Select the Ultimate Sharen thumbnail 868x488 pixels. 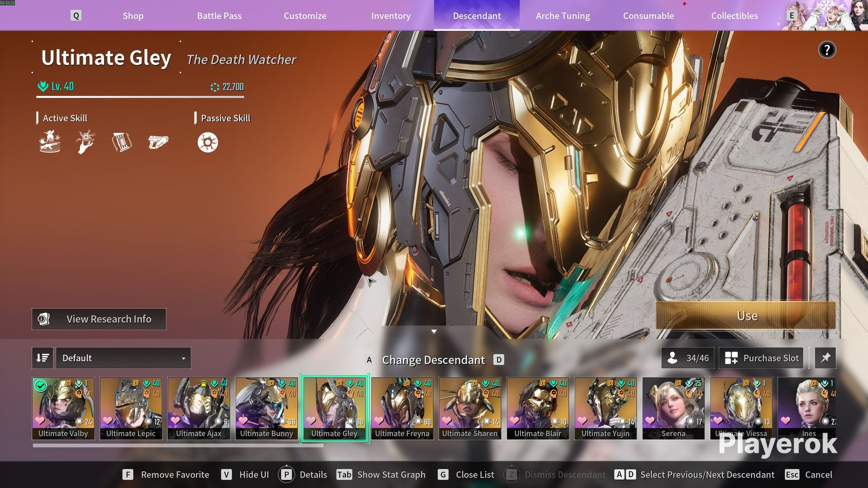point(470,408)
